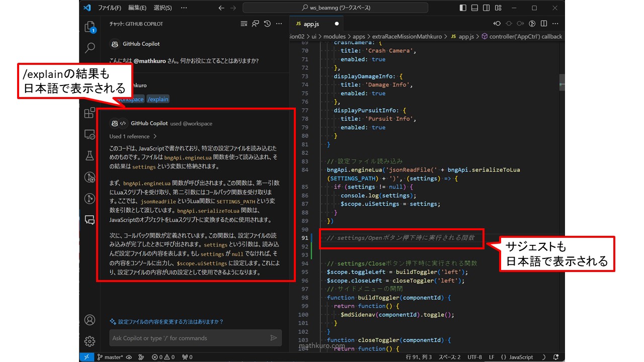Open the Extensions view

click(x=90, y=112)
